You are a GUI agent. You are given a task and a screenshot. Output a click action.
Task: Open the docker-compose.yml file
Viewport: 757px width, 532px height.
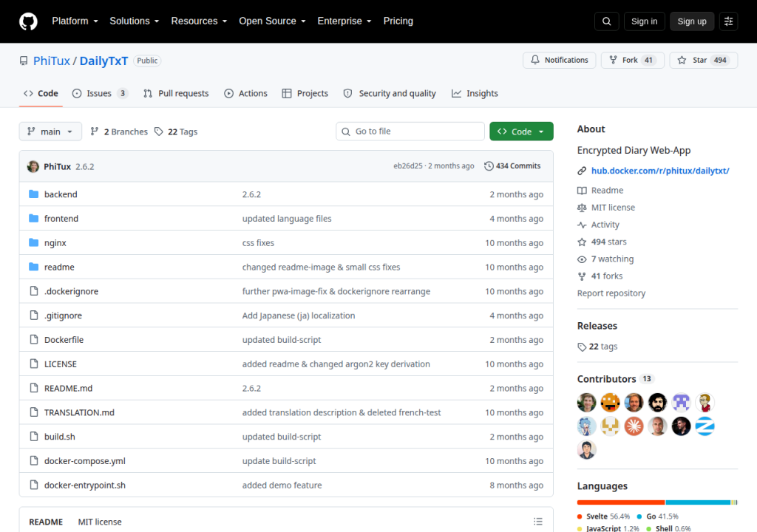pyautogui.click(x=85, y=461)
